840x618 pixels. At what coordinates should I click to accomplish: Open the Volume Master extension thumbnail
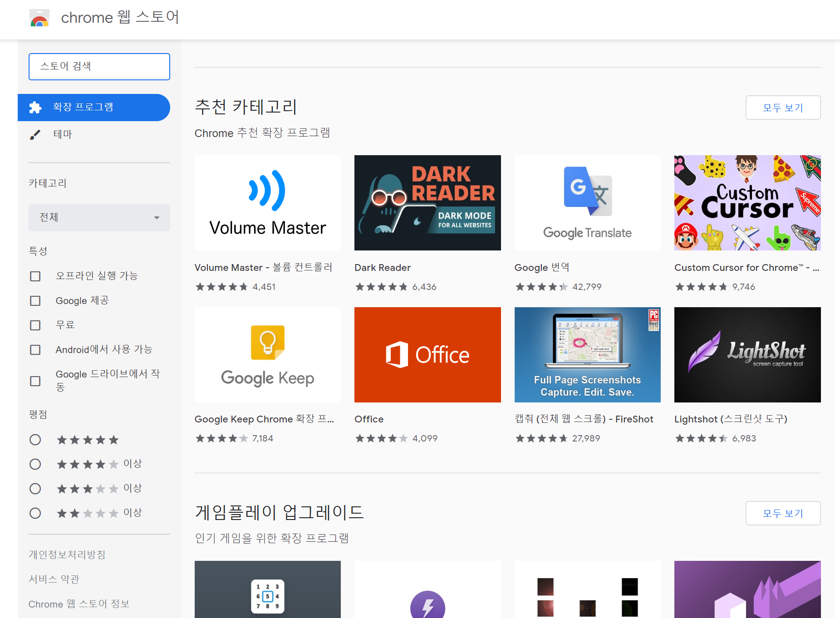[x=268, y=203]
